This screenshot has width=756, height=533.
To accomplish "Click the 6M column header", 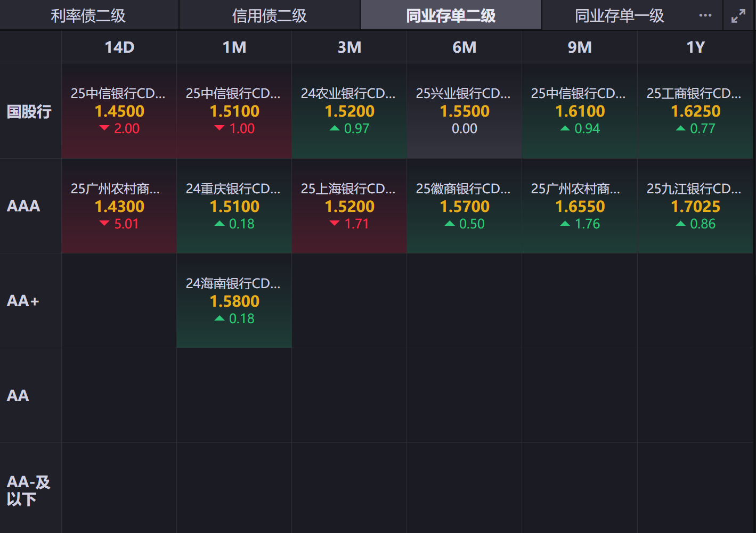I will click(465, 47).
